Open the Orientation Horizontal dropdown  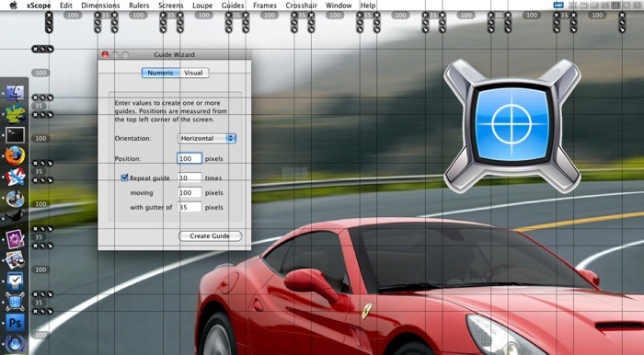207,138
